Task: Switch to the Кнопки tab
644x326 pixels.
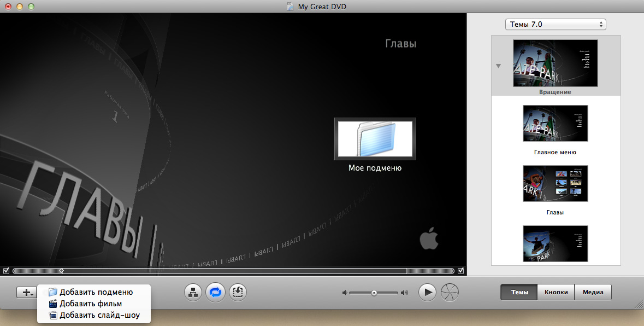Action: pos(556,292)
